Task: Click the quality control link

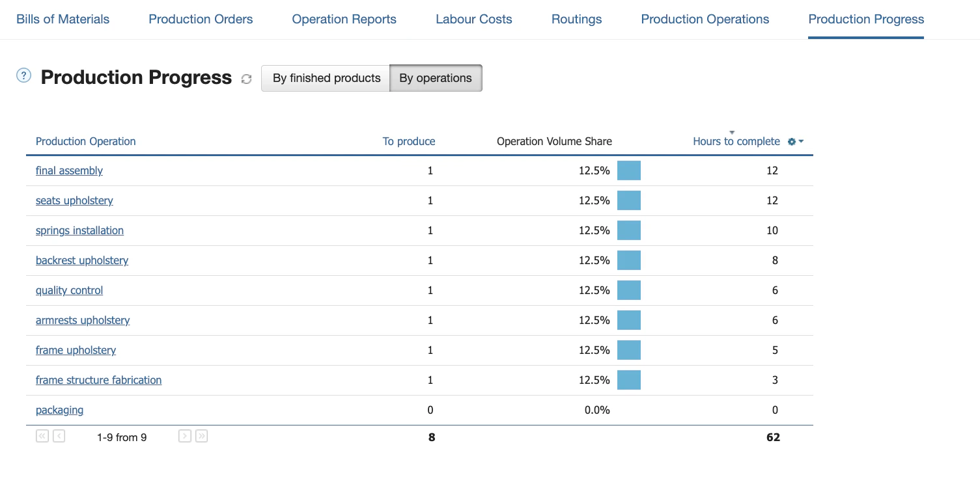Action: 69,291
